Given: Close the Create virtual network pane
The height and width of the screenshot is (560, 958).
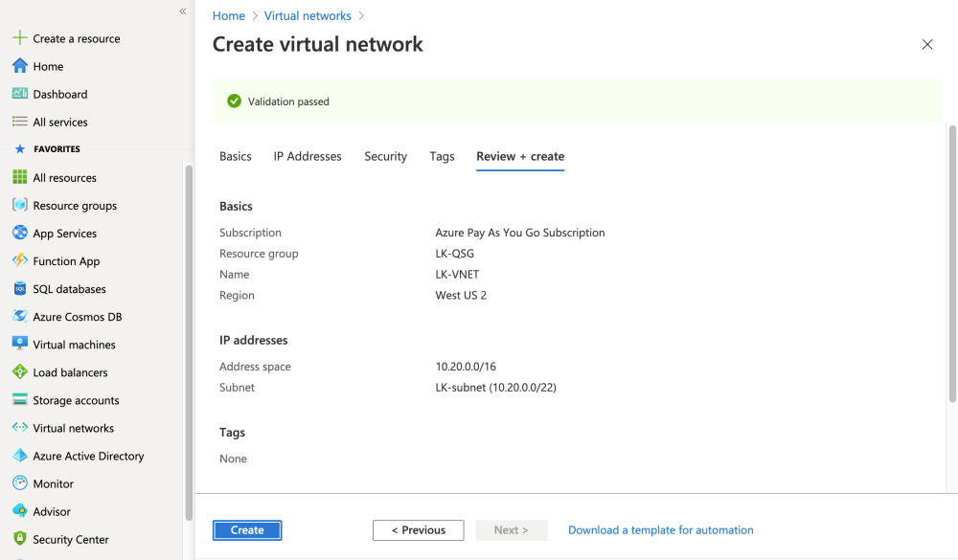Looking at the screenshot, I should (x=926, y=44).
